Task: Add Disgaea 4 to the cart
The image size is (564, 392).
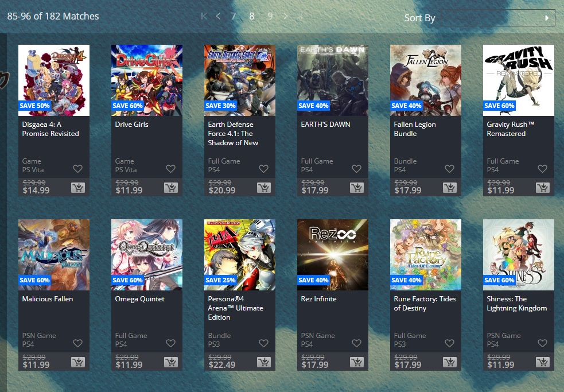Action: pyautogui.click(x=77, y=188)
